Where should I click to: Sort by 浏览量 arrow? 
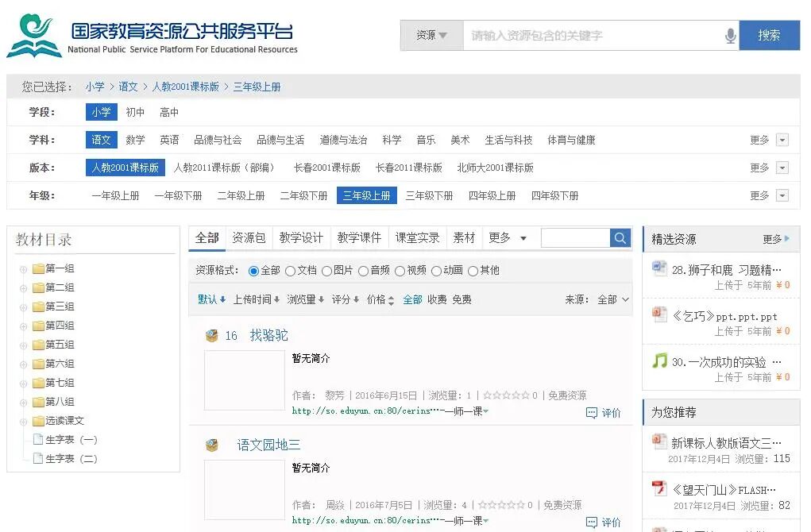(x=321, y=299)
